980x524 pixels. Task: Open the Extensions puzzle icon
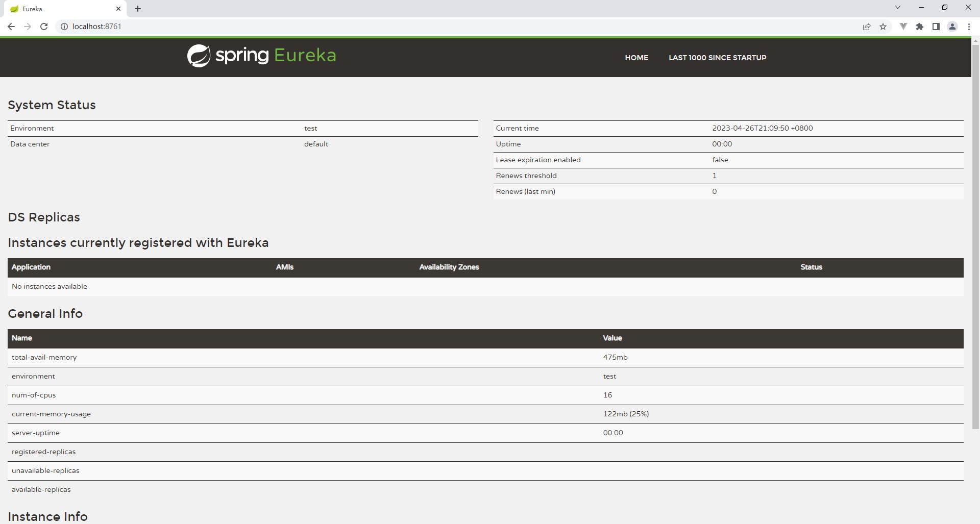pyautogui.click(x=920, y=27)
